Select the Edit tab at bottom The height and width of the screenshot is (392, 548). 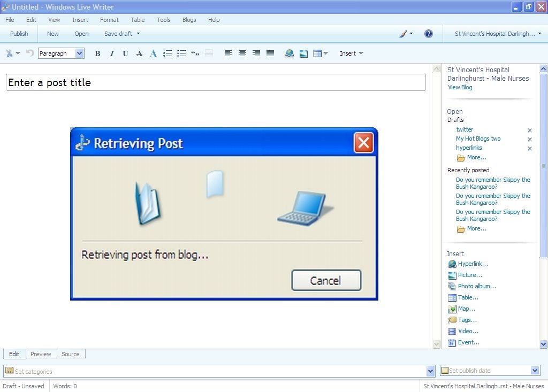pyautogui.click(x=14, y=354)
